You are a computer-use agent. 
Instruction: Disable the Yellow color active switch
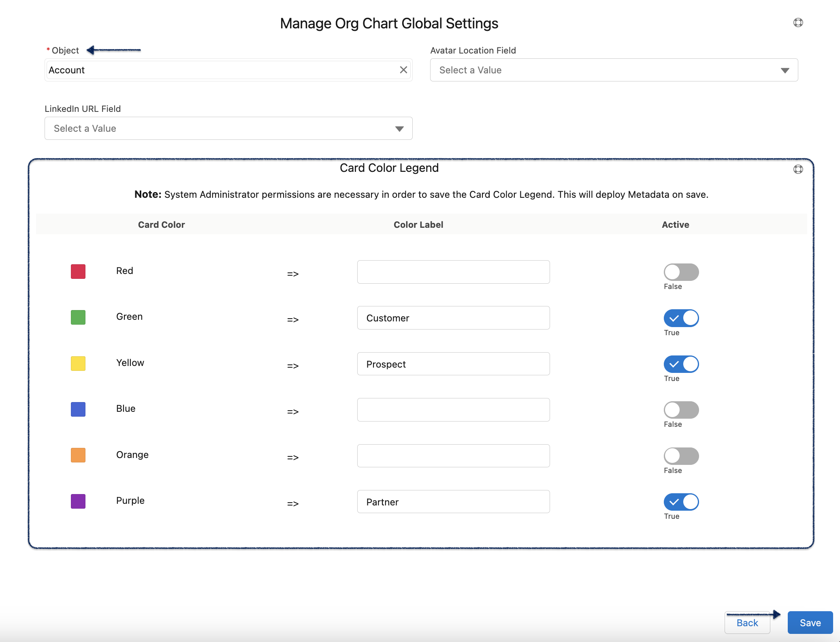click(x=681, y=364)
